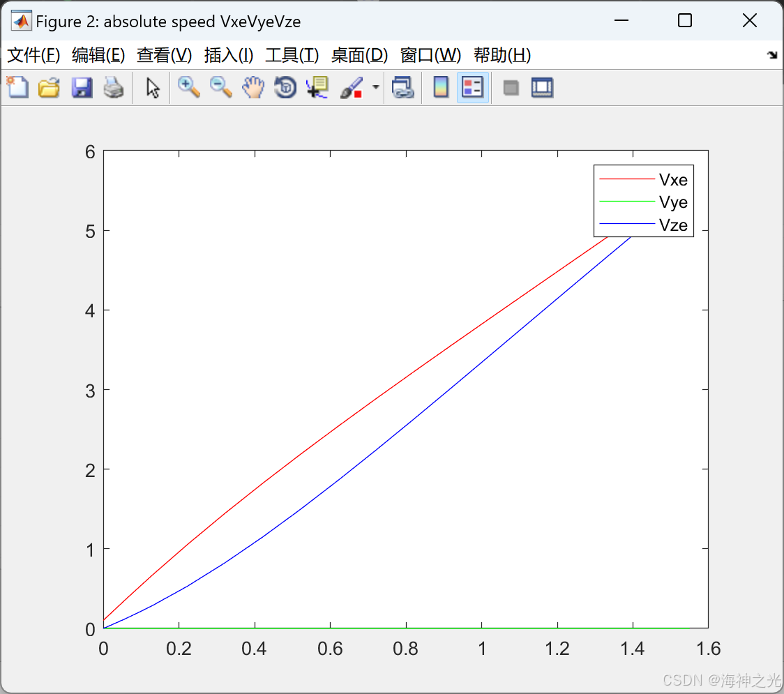Open the 帮助(H) menu
The image size is (784, 694).
pyautogui.click(x=502, y=55)
